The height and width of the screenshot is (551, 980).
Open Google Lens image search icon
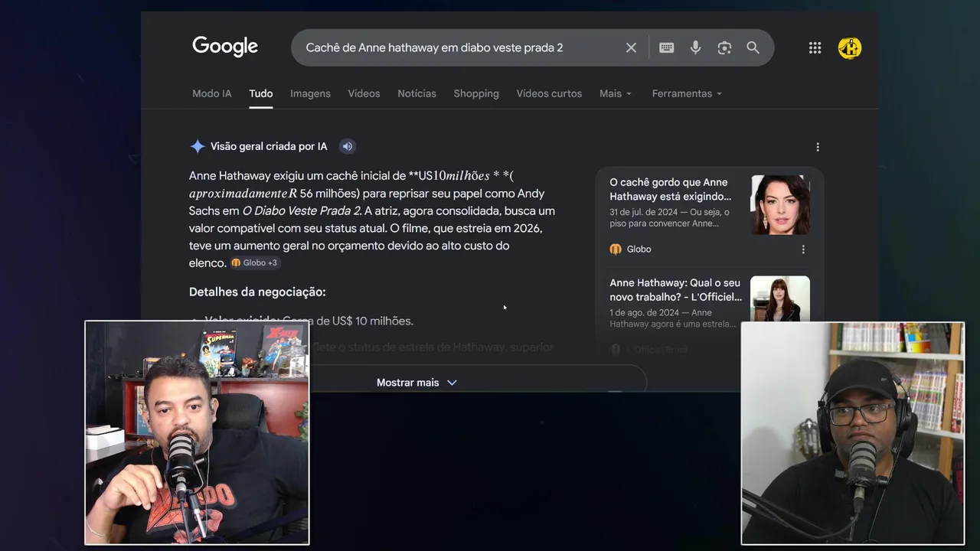[724, 47]
